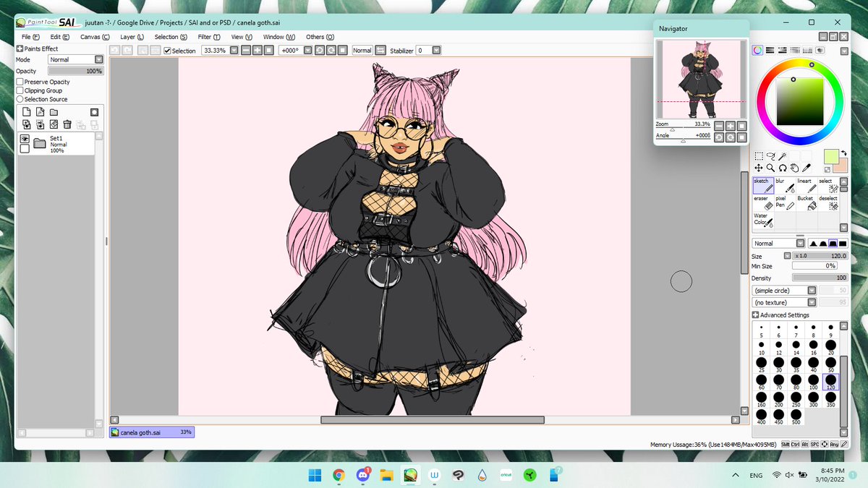Image resolution: width=868 pixels, height=488 pixels.
Task: Select the Bucket fill tool
Action: click(807, 202)
